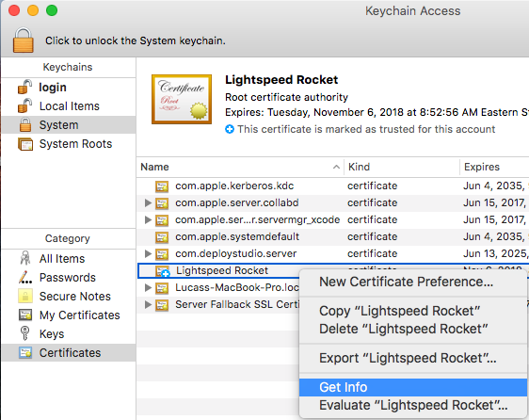Choose Copy "Lightspeed Rocket" menu item
This screenshot has height=420, width=529.
coord(413,311)
